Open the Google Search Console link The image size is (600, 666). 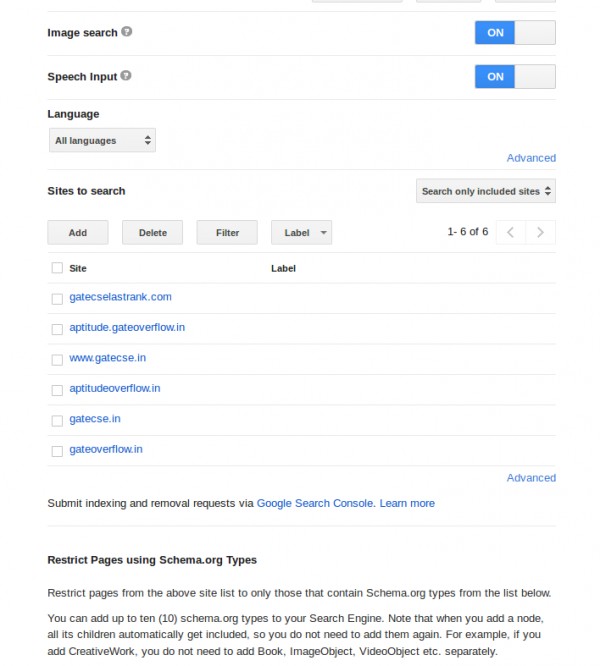click(315, 503)
